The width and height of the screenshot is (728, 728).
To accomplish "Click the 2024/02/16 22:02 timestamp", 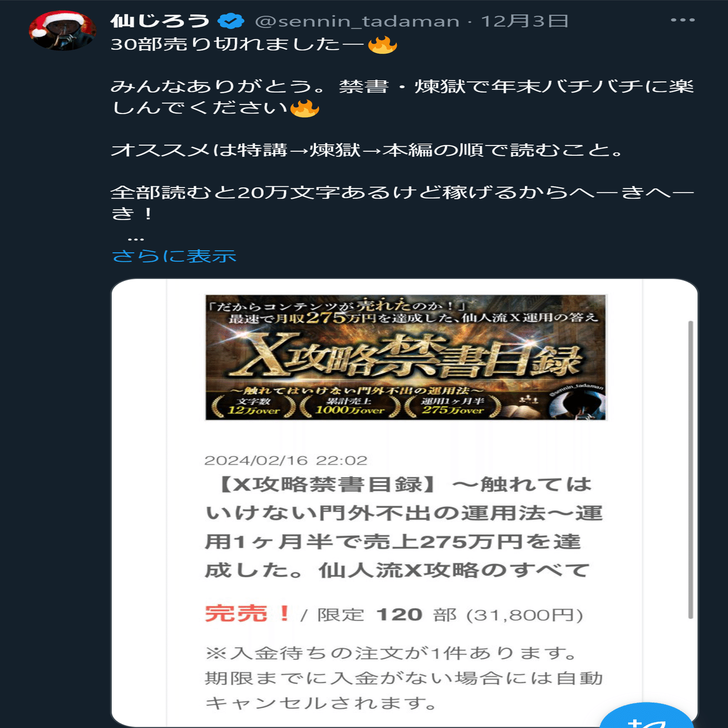I will pos(286,461).
